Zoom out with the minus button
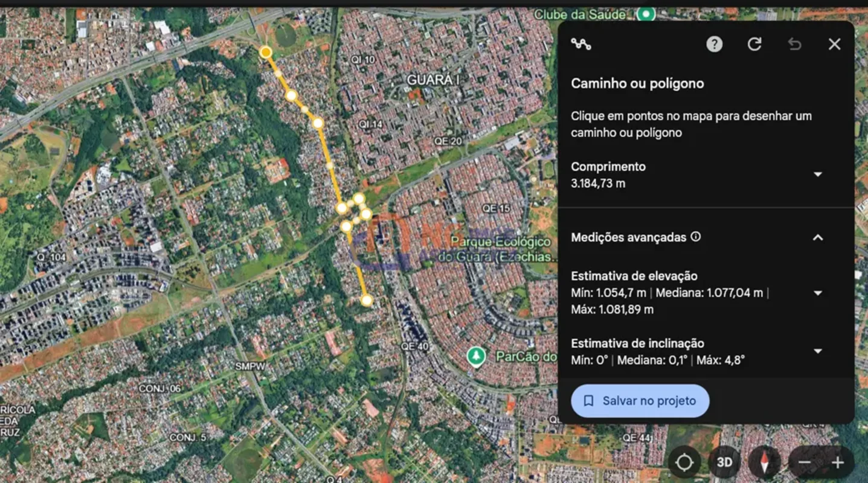Screen dimensions: 868x483 pyautogui.click(x=805, y=462)
